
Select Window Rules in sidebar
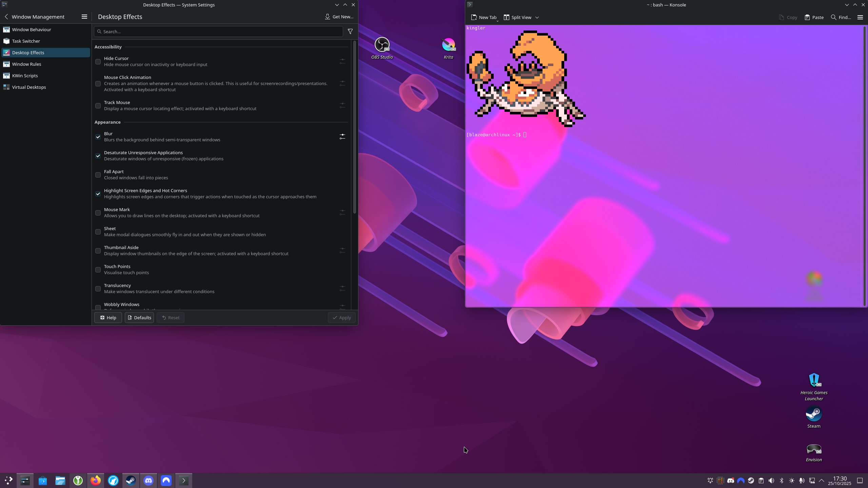(26, 64)
